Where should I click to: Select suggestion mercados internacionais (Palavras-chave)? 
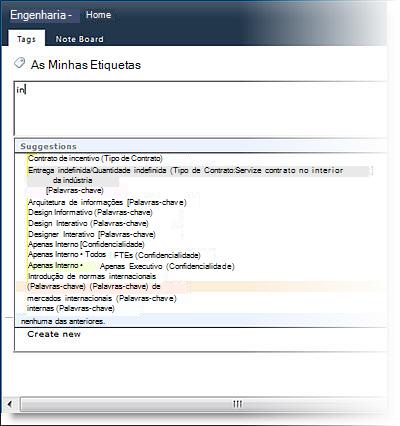(102, 298)
